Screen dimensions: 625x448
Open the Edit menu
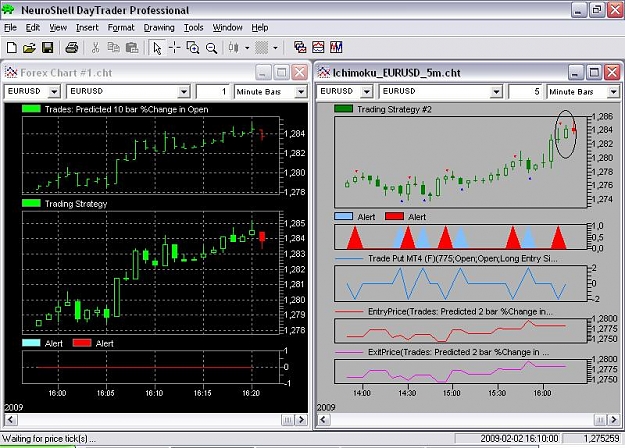click(33, 28)
